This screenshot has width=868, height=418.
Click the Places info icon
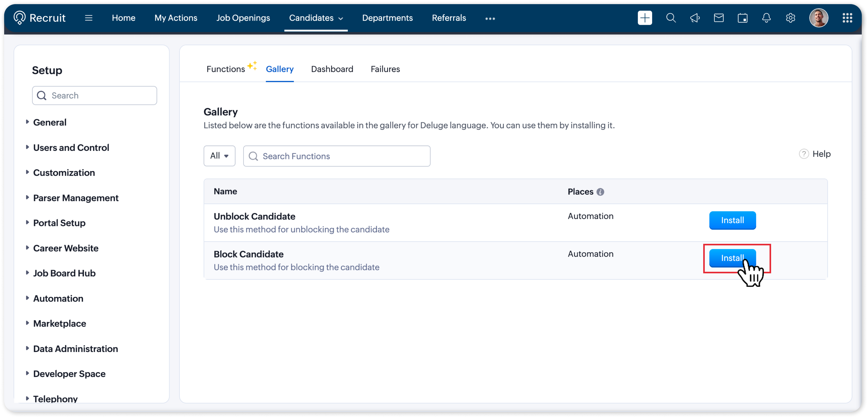click(x=600, y=192)
